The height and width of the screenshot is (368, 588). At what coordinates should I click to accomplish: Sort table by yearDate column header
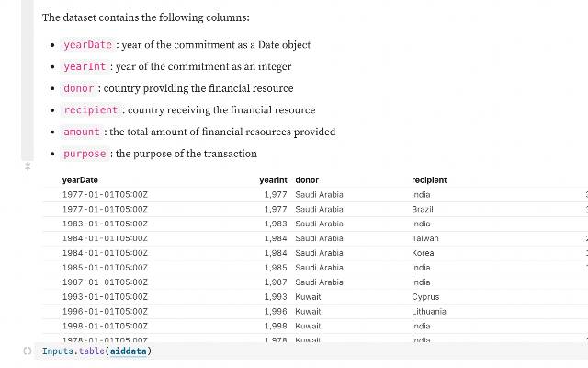coord(80,180)
